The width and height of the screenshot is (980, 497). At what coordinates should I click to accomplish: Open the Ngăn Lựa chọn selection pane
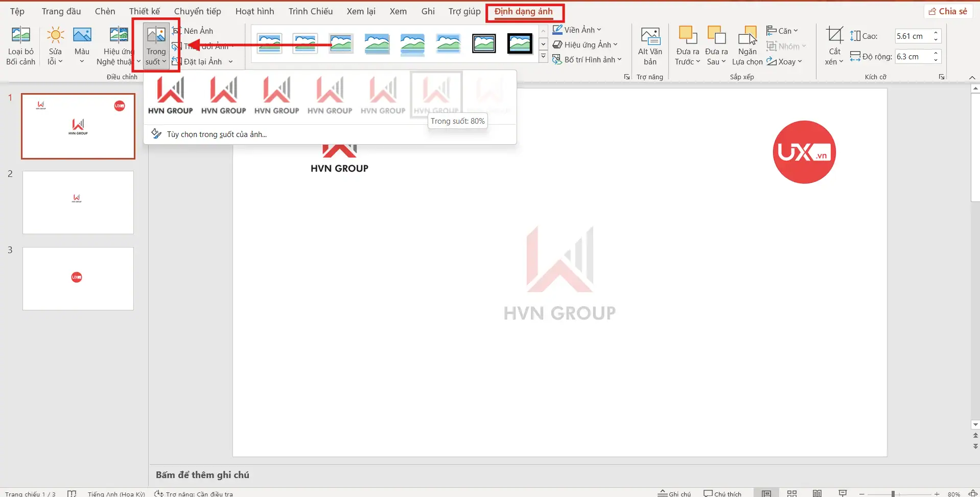746,45
